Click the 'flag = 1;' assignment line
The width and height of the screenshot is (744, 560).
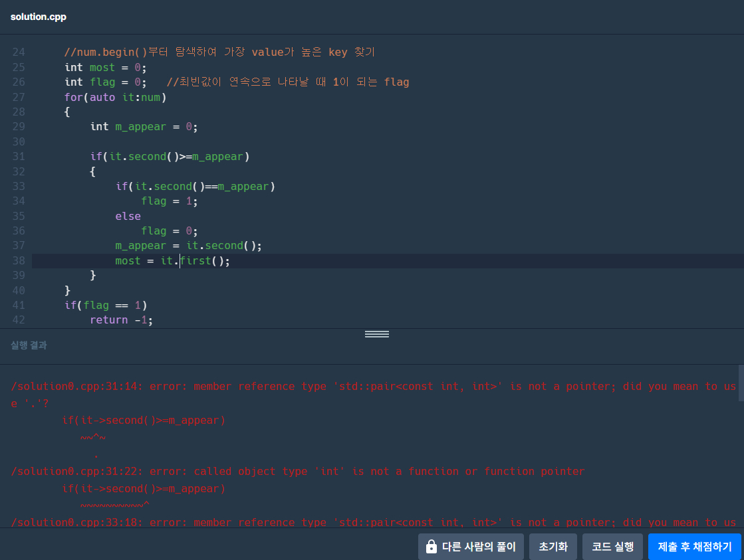pyautogui.click(x=169, y=201)
